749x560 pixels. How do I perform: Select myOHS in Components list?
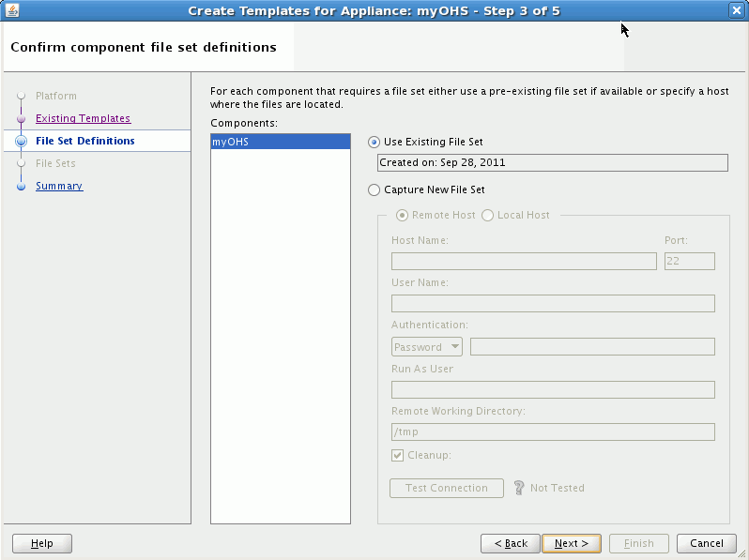coord(281,142)
